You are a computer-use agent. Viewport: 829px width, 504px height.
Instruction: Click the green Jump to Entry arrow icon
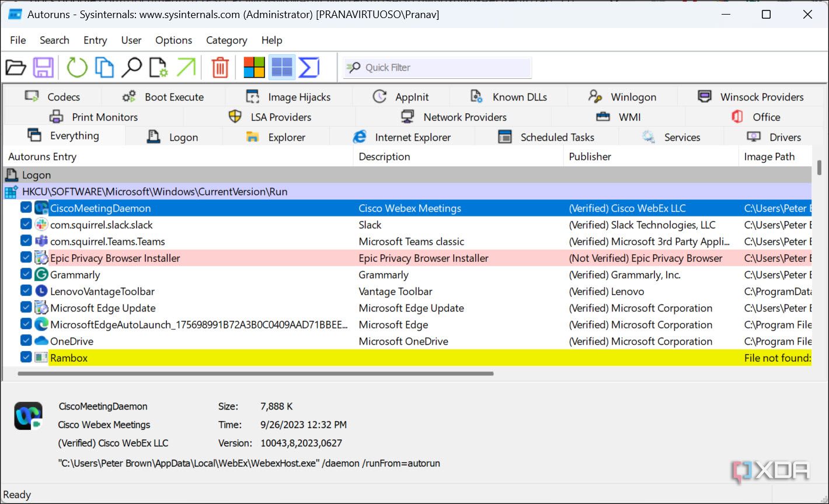[x=186, y=68]
